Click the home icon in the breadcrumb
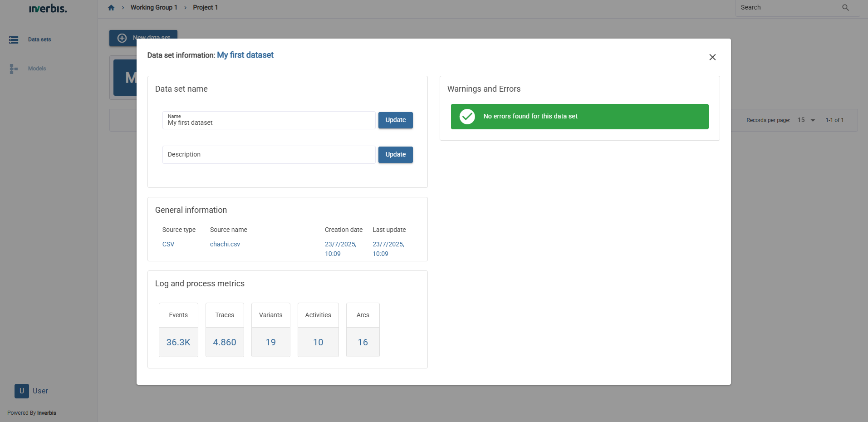The height and width of the screenshot is (422, 868). (111, 7)
